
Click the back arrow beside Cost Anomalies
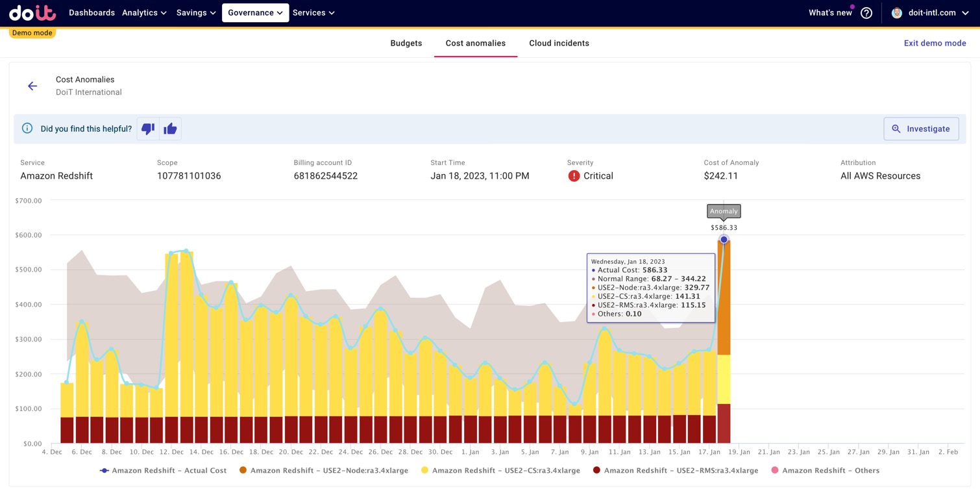point(32,86)
